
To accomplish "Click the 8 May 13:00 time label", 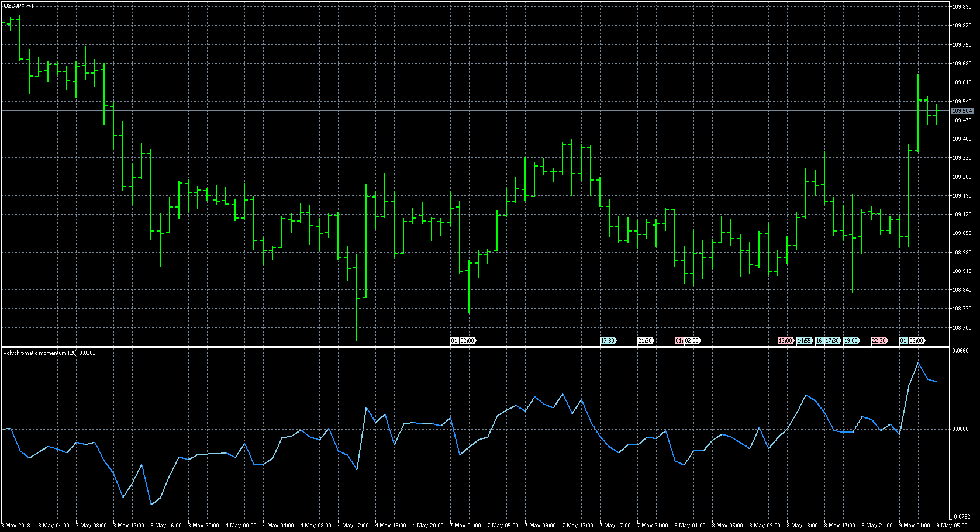I will click(x=802, y=526).
